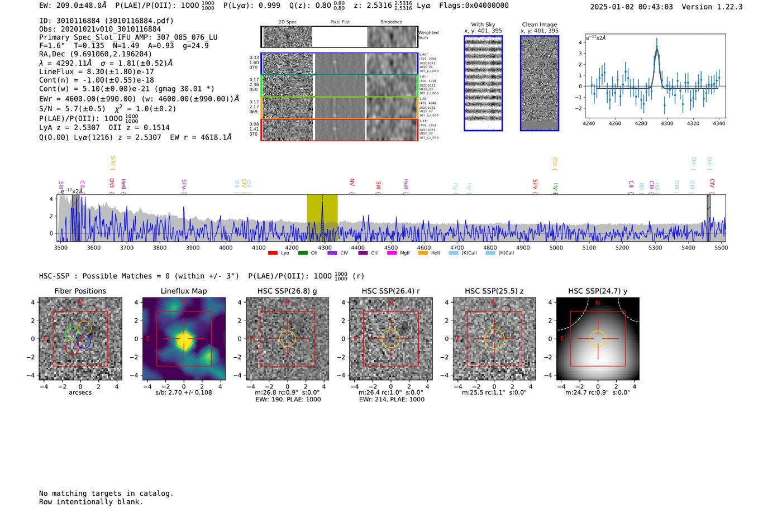Image resolution: width=782 pixels, height=532 pixels.
Task: Click the dark purple CIII legend swatch
Action: 363,253
